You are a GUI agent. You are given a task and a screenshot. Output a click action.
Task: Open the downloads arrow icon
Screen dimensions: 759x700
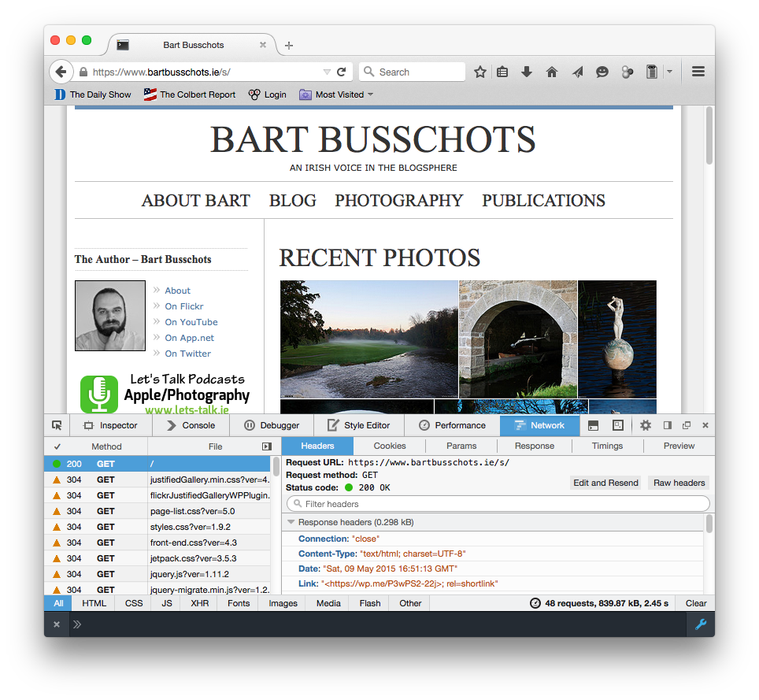(527, 72)
